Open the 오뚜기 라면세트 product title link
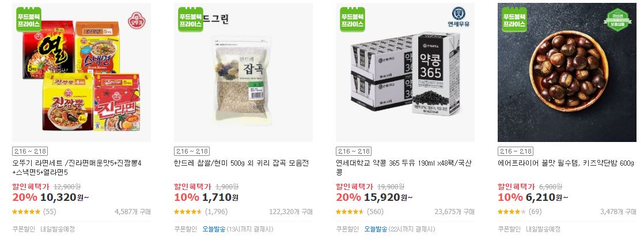This screenshot has height=243, width=644. [77, 167]
